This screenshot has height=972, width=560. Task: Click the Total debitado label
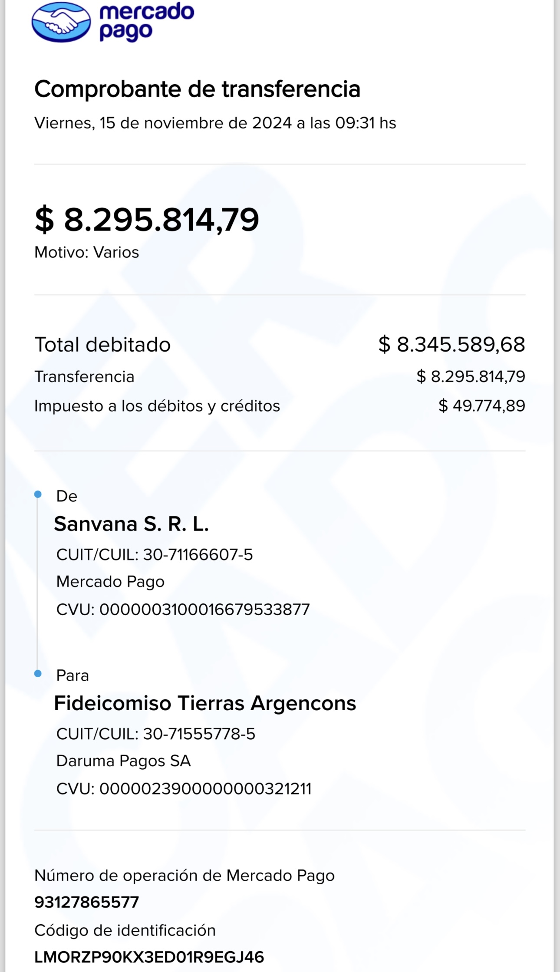pos(102,345)
